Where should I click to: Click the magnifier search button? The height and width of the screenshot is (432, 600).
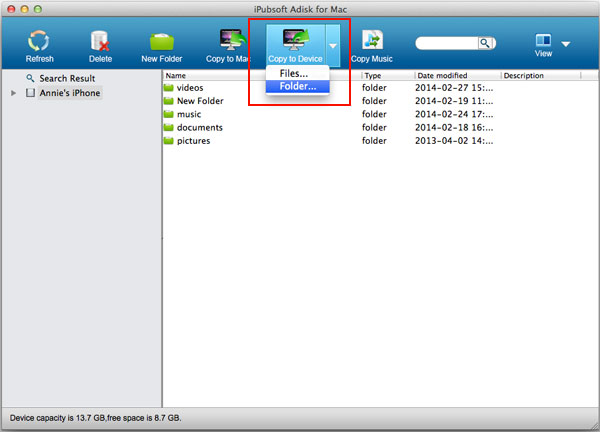point(485,43)
